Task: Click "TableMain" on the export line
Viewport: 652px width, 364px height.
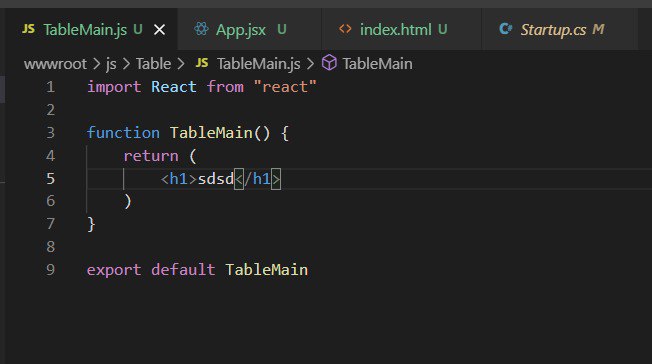Action: click(267, 270)
